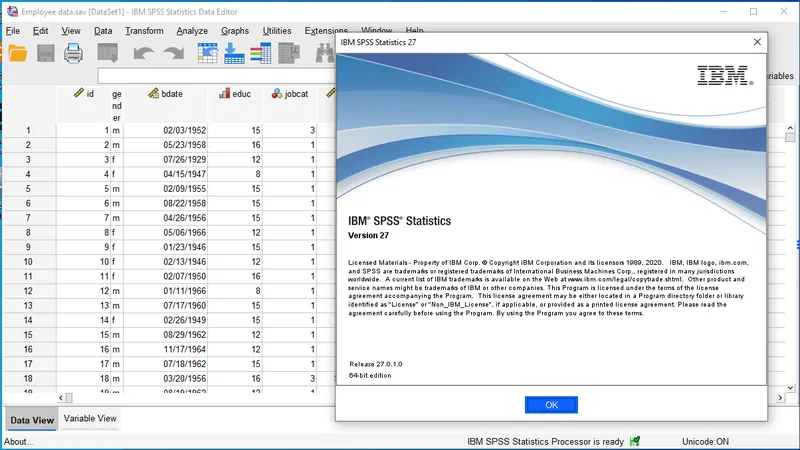The image size is (800, 450).
Task: Select bdate cell 11/17/1964
Action: tap(165, 349)
